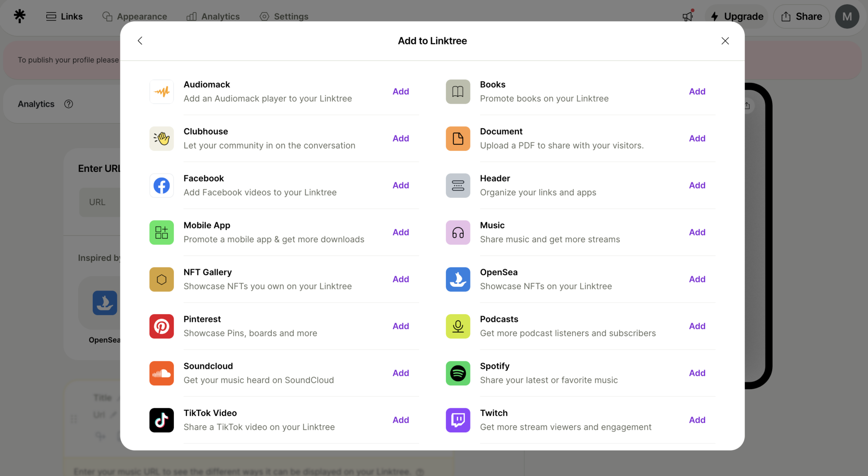Click the Spotify logo icon

pyautogui.click(x=458, y=373)
